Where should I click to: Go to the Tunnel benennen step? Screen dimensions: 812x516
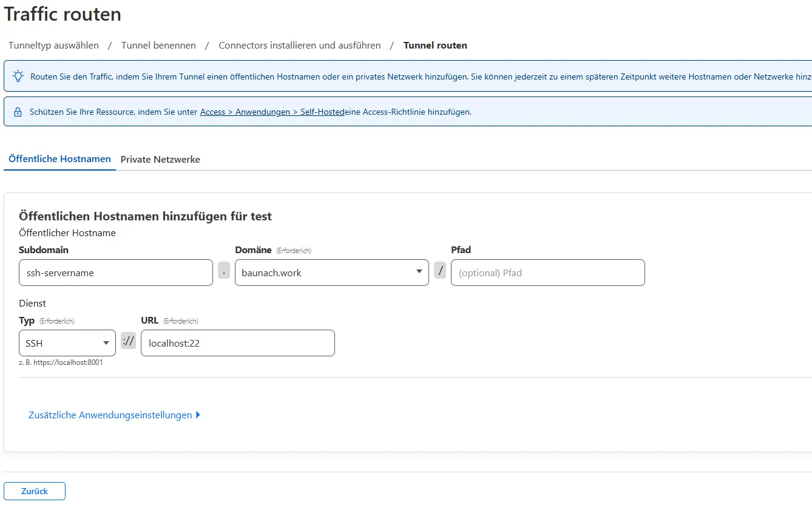tap(158, 46)
